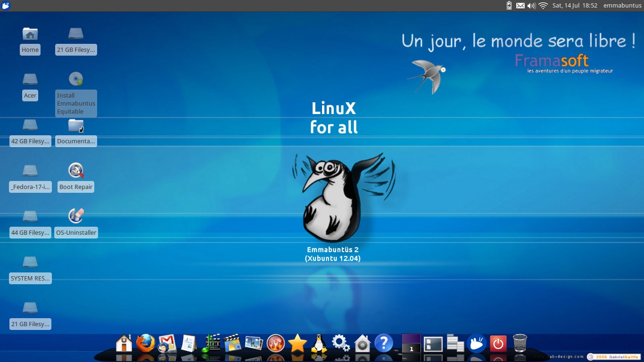The height and width of the screenshot is (362, 644).
Task: Select workspace 1 in dock switcher
Action: point(411,343)
